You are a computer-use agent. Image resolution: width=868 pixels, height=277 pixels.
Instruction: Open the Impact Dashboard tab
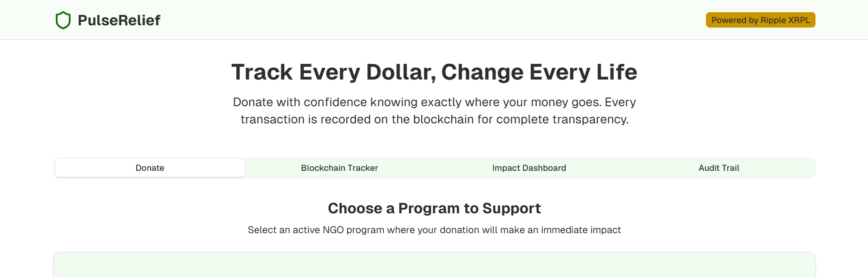(x=529, y=168)
